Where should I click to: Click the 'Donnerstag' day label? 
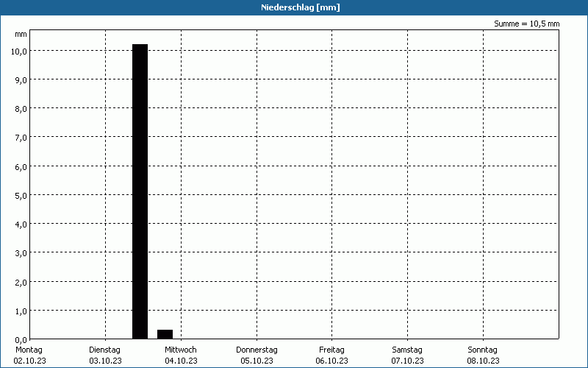tap(257, 350)
